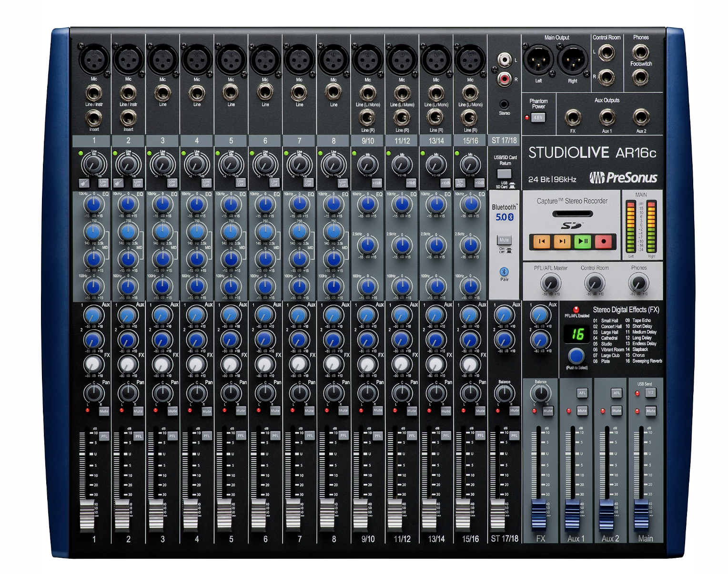This screenshot has width=728, height=574.
Task: Click the white RCA L input
Action: pos(504,60)
